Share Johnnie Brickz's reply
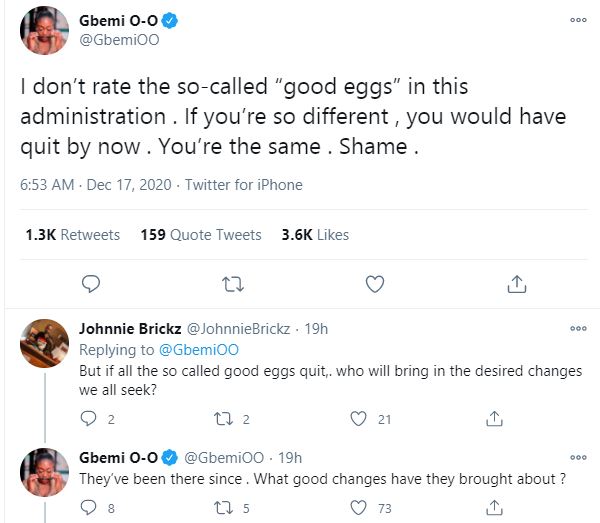Viewport: 600px width, 523px height. coord(493,418)
